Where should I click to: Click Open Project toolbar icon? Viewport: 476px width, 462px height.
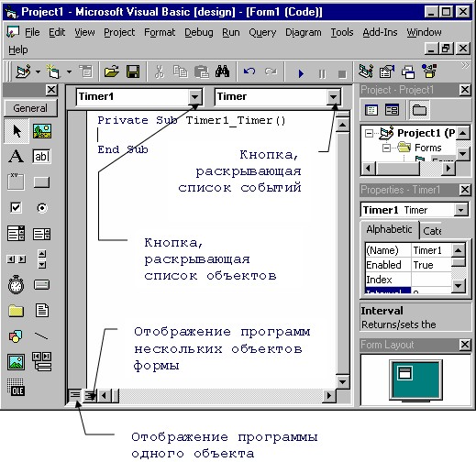tap(111, 71)
